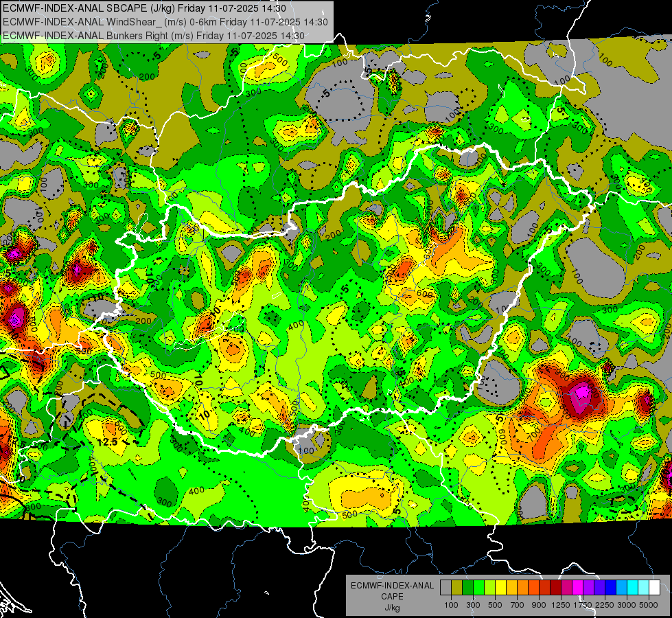The height and width of the screenshot is (618, 672).
Task: Click the J/kg unit label in the legend
Action: coord(393,608)
